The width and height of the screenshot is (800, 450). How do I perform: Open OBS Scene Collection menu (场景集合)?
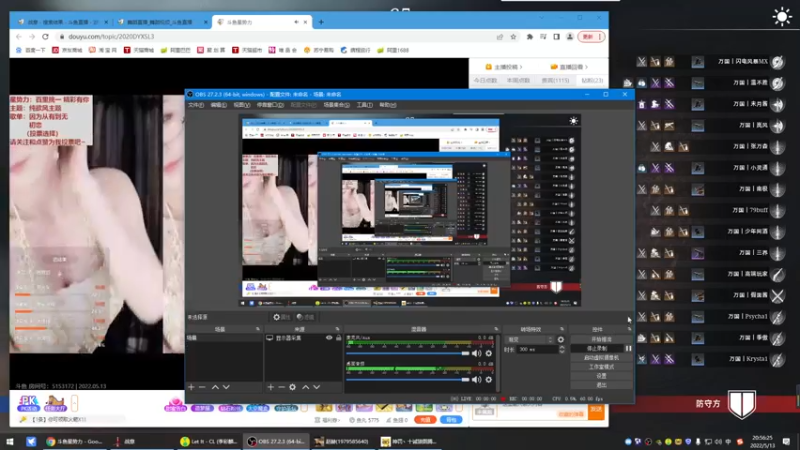point(336,105)
